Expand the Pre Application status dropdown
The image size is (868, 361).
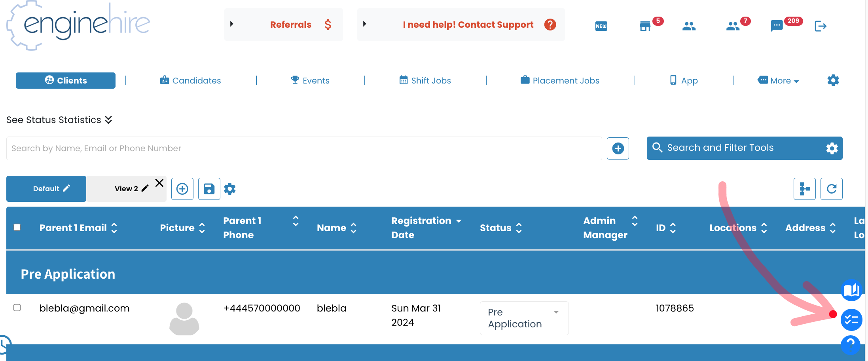[555, 312]
